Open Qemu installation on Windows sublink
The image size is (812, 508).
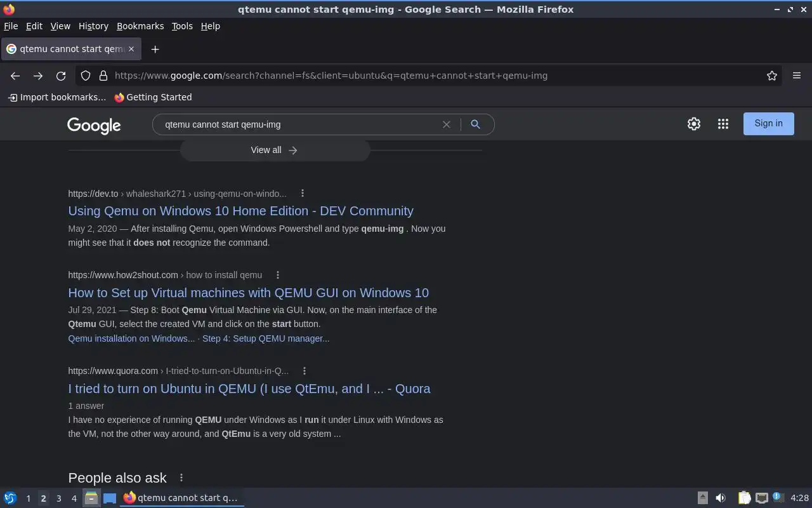pos(131,338)
